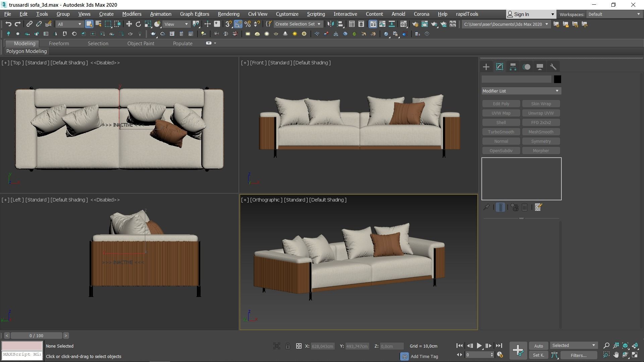
Task: Click Zoom Extents All icon
Action: tap(635, 345)
